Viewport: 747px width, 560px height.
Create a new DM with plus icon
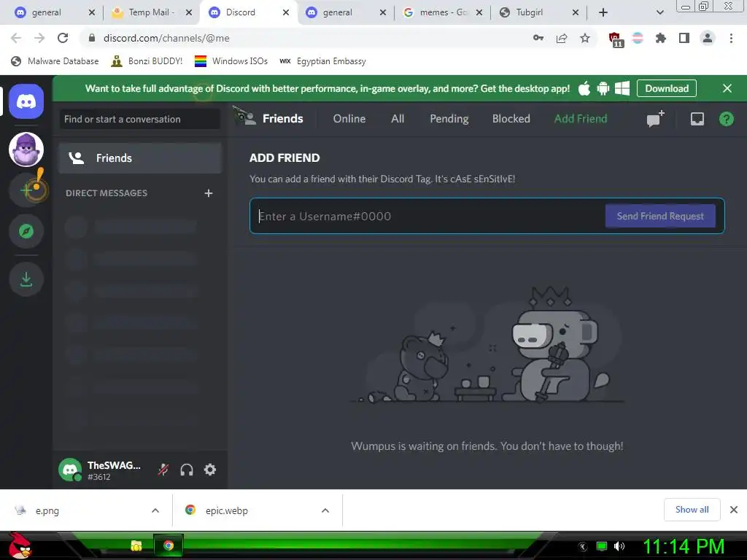(x=208, y=192)
